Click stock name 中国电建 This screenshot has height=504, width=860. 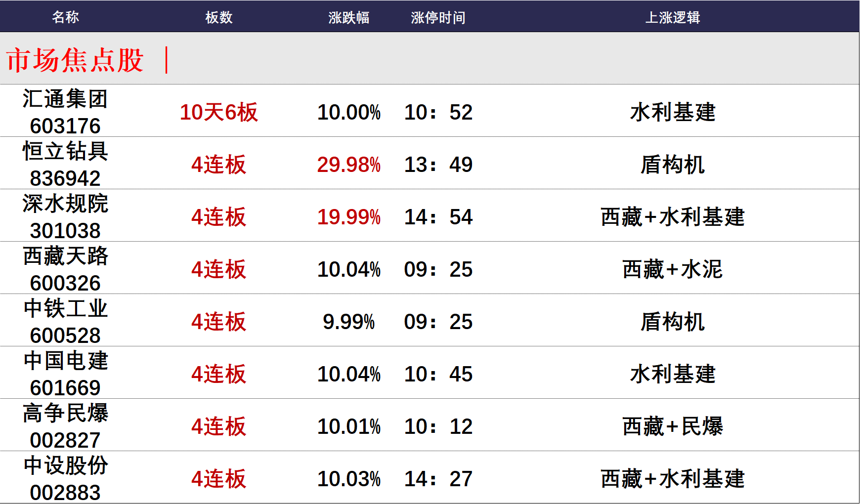65,361
